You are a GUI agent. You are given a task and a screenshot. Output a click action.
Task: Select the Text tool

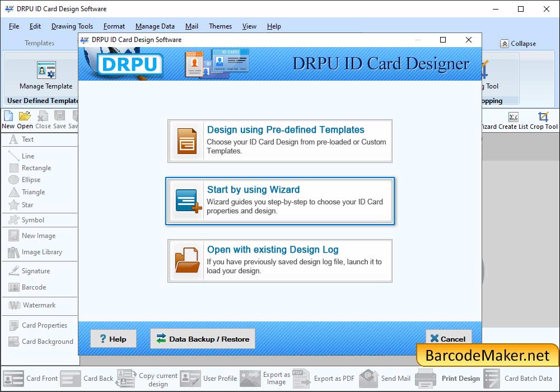(22, 139)
